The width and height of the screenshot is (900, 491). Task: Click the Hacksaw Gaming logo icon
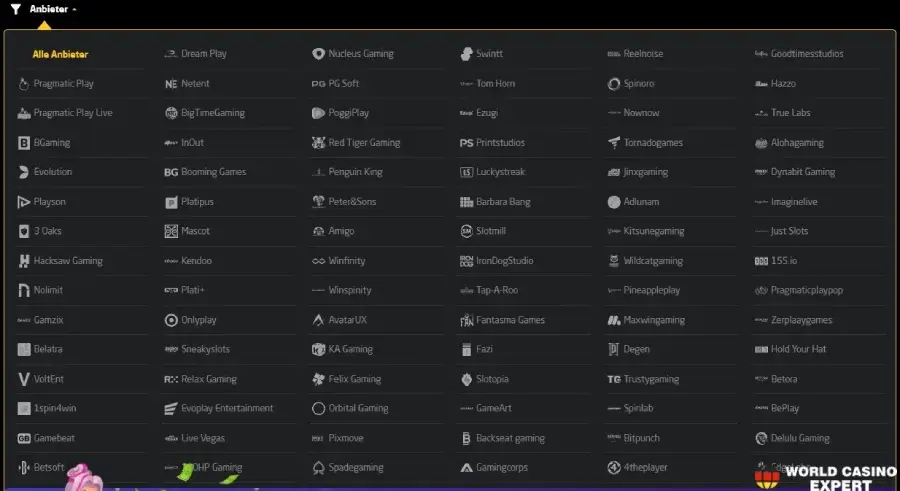point(24,261)
